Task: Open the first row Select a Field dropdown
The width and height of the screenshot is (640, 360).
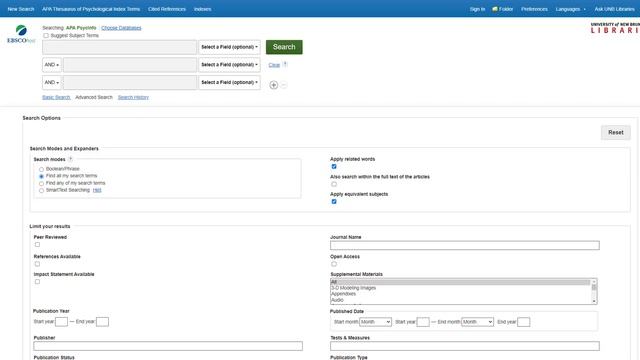Action: [229, 47]
